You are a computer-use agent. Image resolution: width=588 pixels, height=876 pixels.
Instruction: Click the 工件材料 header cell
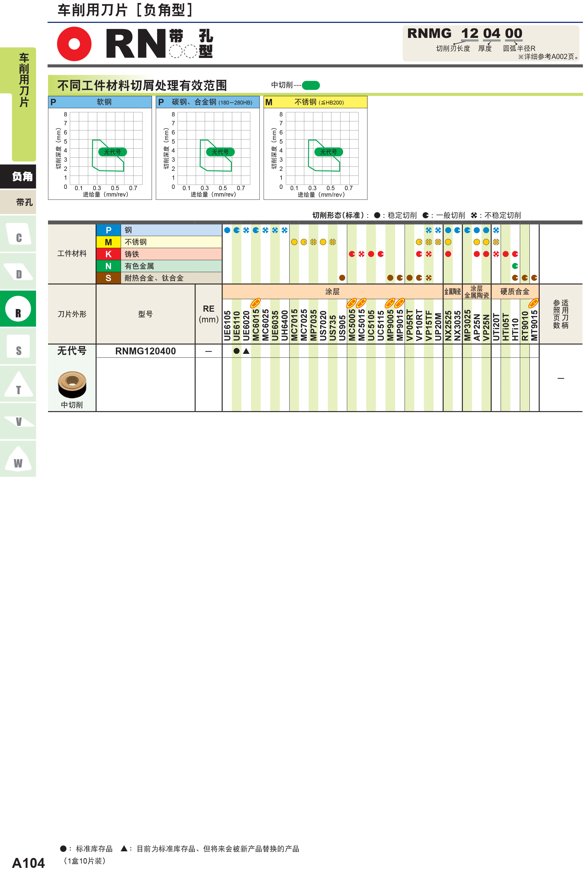[x=72, y=253]
